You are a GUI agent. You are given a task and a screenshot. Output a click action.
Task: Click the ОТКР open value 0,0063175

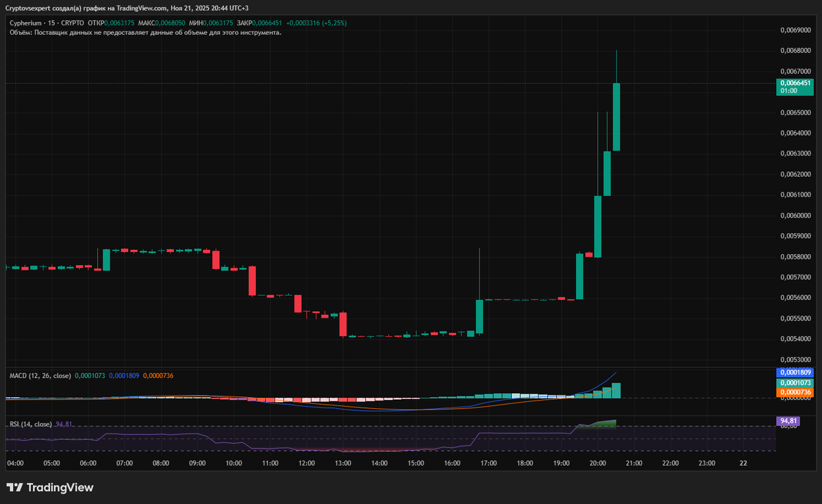(x=119, y=23)
